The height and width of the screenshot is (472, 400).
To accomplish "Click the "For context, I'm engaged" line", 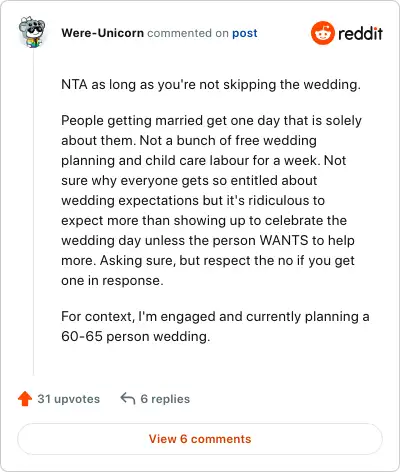I will pos(138,316).
